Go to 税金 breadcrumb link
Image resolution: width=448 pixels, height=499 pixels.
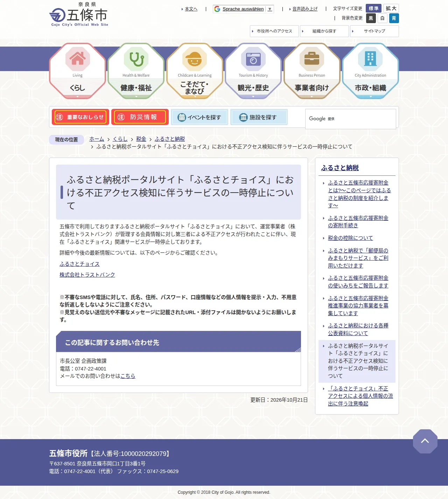tap(141, 139)
